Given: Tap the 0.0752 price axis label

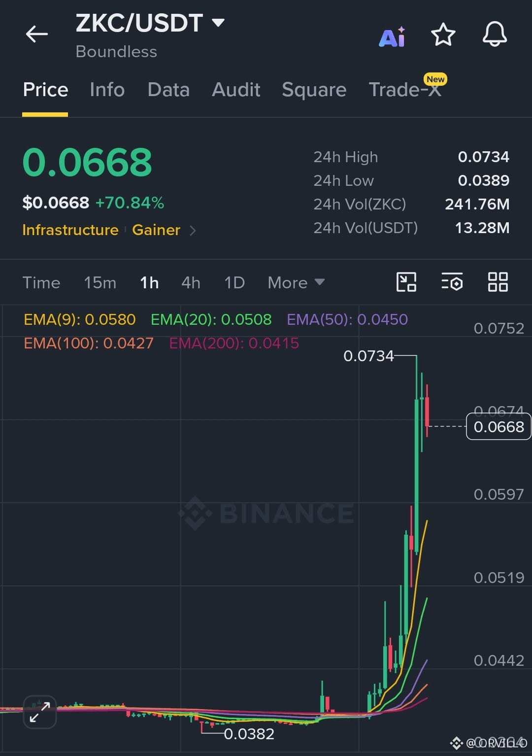Looking at the screenshot, I should pos(499,328).
